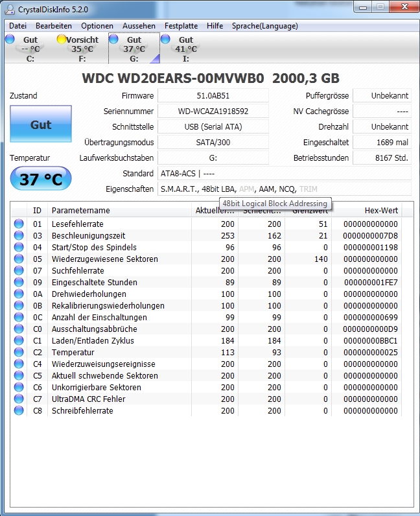Click hex value 0000000007D8
The image size is (420, 516).
370,235
